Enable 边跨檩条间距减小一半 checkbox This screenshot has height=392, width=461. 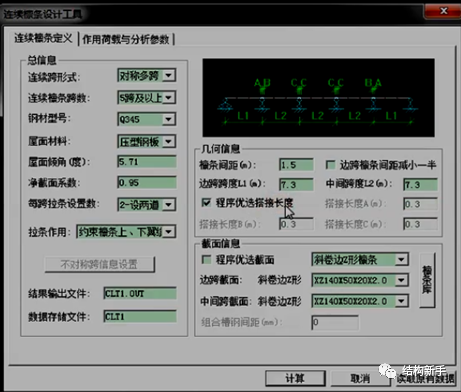pyautogui.click(x=330, y=165)
